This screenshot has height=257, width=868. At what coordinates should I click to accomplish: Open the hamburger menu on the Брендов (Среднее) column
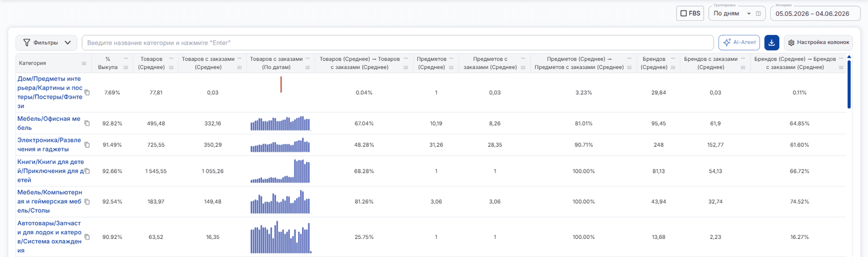point(673,68)
